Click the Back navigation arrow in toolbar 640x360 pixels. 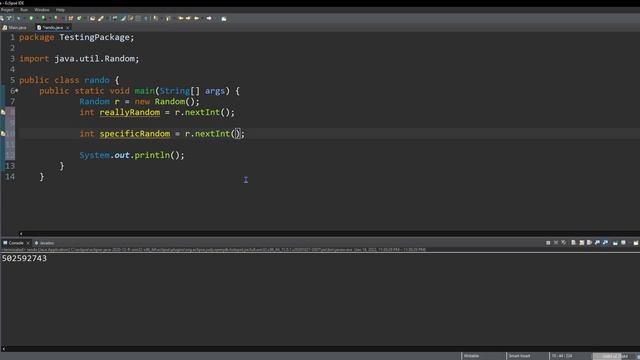[196, 18]
